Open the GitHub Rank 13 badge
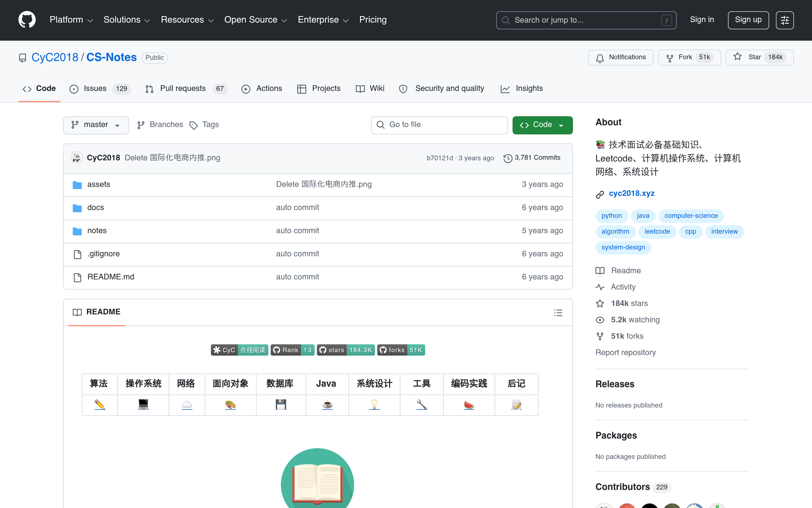The height and width of the screenshot is (508, 812). click(293, 350)
